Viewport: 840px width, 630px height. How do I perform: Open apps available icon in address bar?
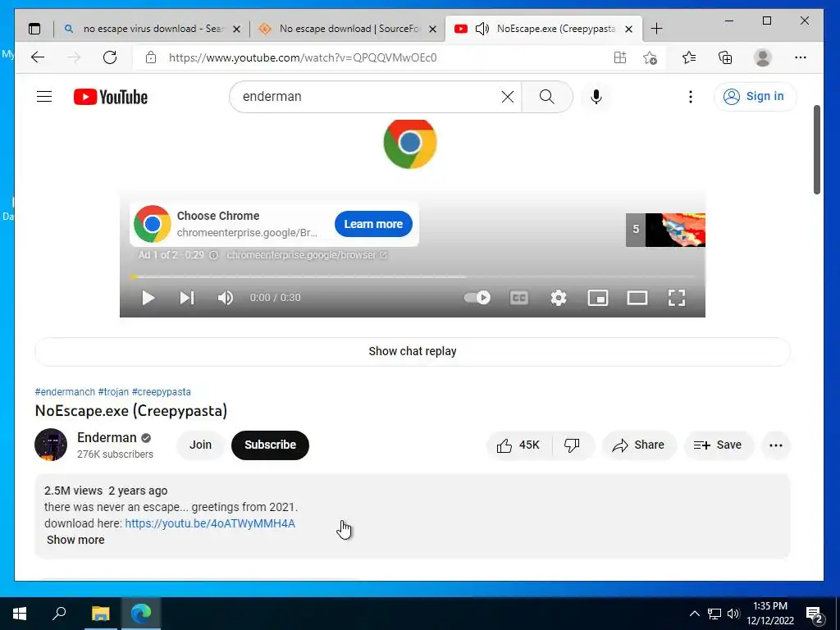click(x=620, y=57)
